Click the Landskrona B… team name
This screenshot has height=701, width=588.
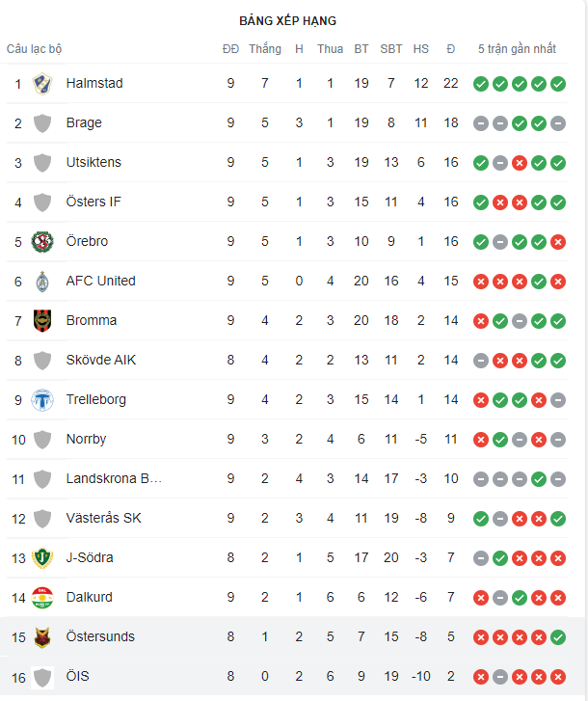114,479
